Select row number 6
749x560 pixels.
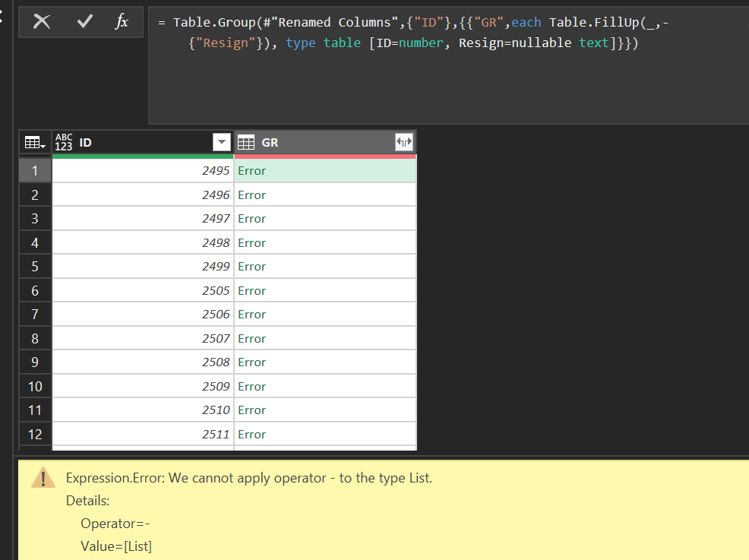[x=35, y=290]
